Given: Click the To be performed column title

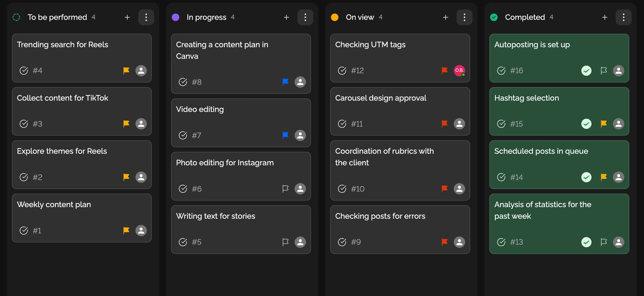Looking at the screenshot, I should pyautogui.click(x=57, y=17).
